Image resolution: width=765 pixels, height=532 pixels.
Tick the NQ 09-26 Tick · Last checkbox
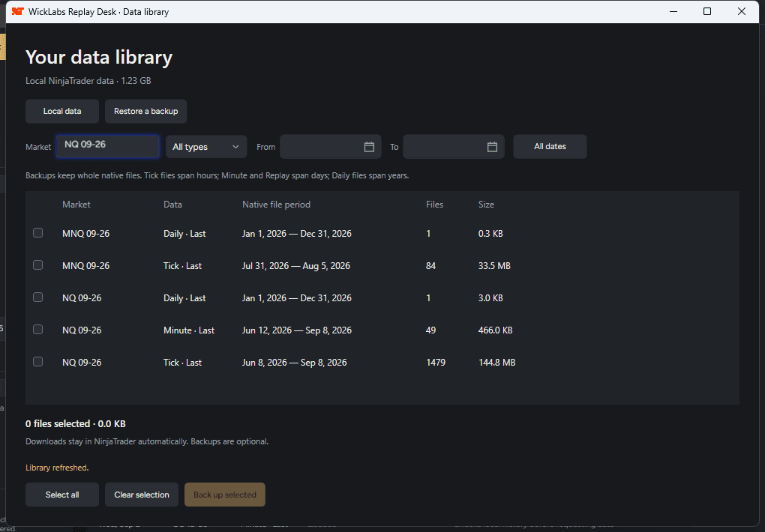coord(37,361)
